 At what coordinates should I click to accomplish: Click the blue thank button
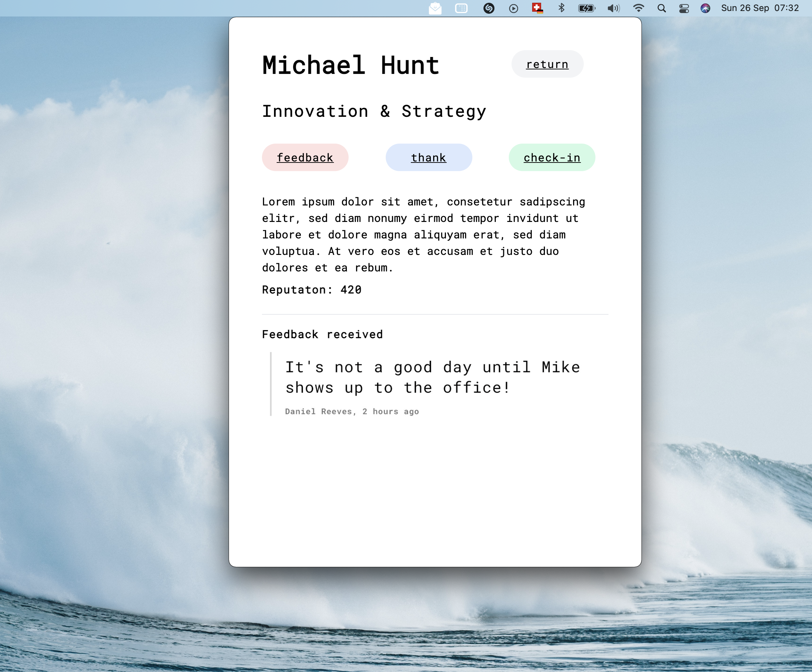(428, 157)
